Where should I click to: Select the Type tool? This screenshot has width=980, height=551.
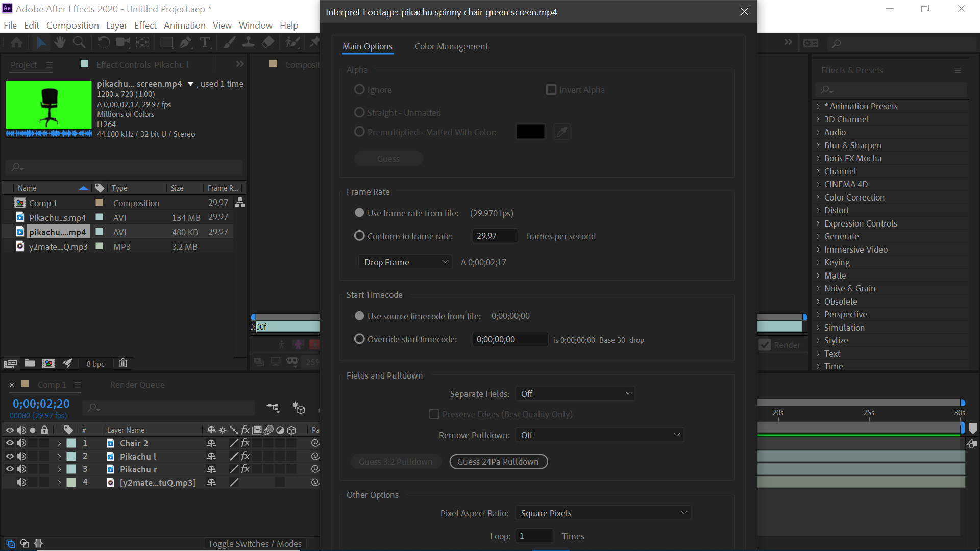(x=205, y=42)
